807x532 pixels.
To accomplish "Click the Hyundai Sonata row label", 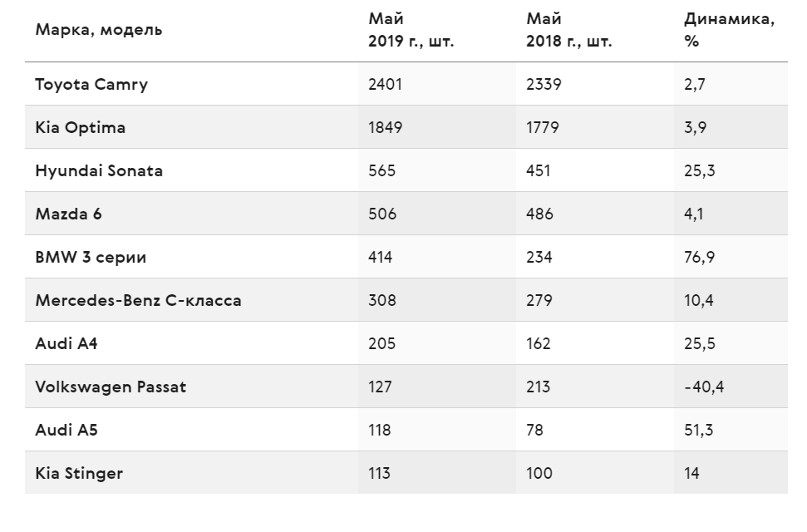I will [x=99, y=171].
